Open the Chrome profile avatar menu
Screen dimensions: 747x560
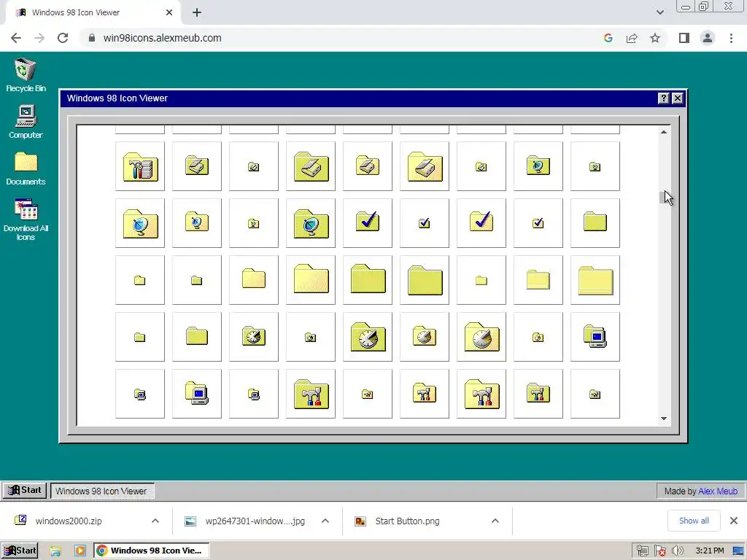coord(708,38)
